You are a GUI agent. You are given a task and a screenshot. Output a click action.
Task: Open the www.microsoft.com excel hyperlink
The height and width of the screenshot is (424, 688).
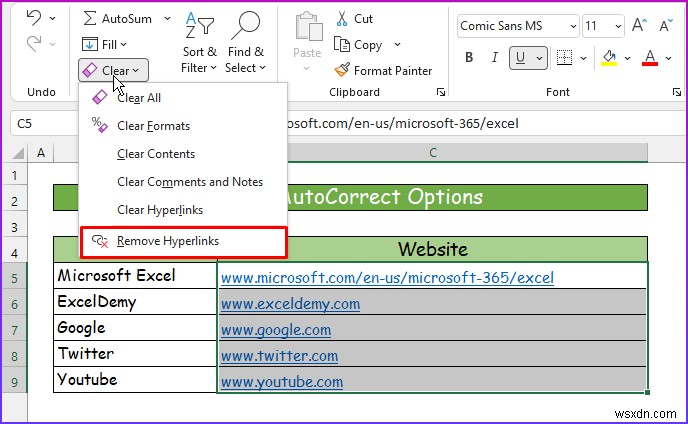tap(387, 278)
